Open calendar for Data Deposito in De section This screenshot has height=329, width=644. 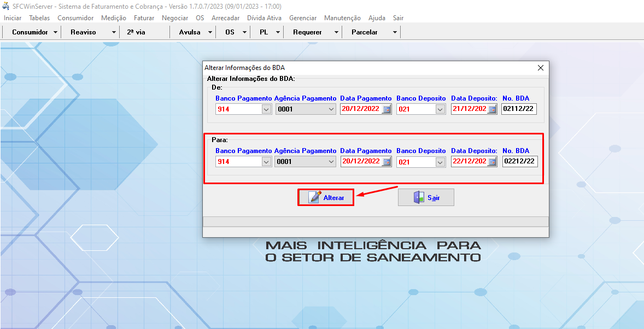click(492, 109)
